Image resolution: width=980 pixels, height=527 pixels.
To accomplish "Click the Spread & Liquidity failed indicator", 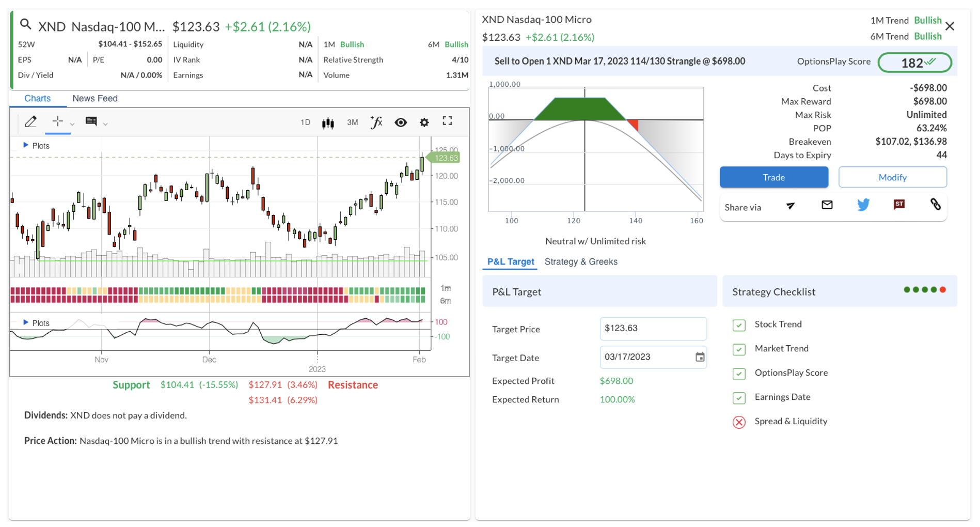I will [x=739, y=422].
